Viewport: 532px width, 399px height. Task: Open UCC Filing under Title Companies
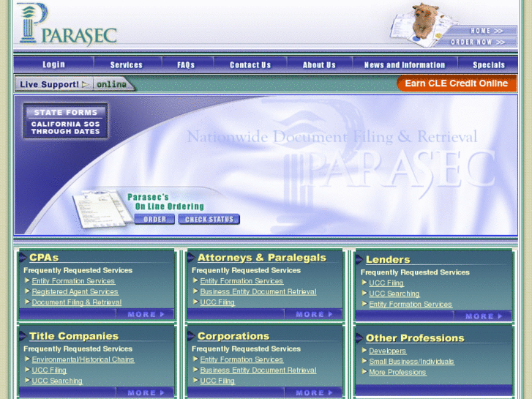(49, 370)
